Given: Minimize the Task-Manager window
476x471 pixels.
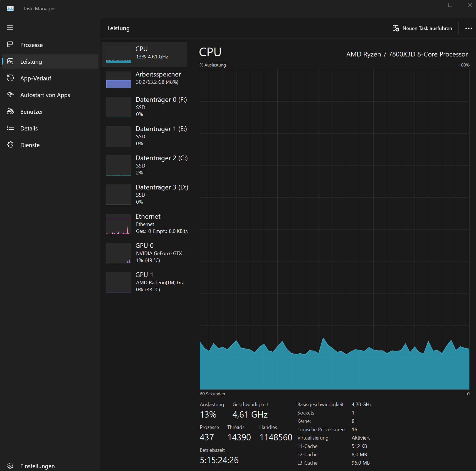Looking at the screenshot, I should click(431, 5).
